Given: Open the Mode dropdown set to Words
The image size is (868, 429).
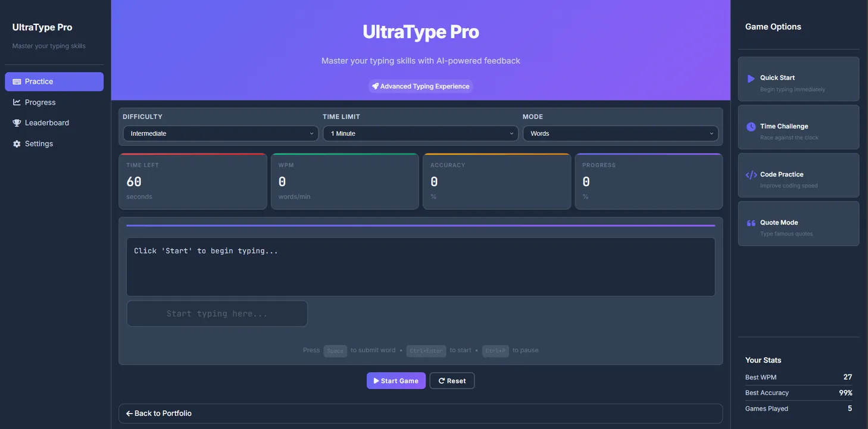Looking at the screenshot, I should pyautogui.click(x=620, y=133).
